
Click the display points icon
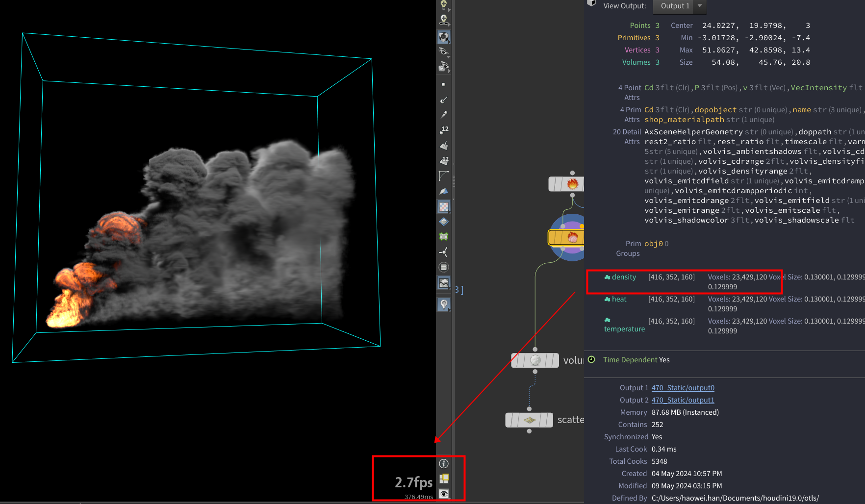[444, 85]
